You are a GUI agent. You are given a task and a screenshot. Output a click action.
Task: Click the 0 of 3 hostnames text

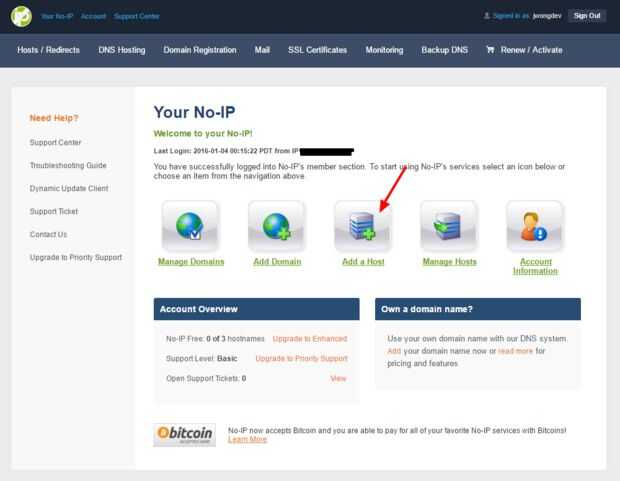click(x=235, y=339)
